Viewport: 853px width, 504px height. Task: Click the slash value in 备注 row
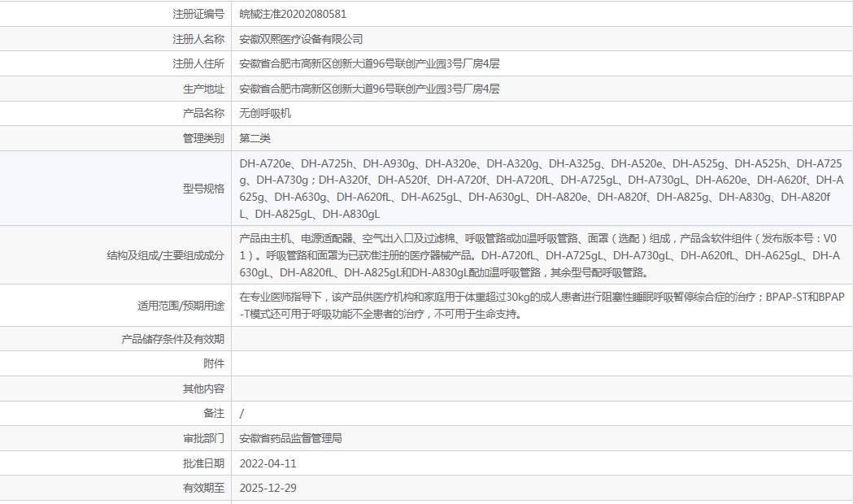(x=242, y=414)
